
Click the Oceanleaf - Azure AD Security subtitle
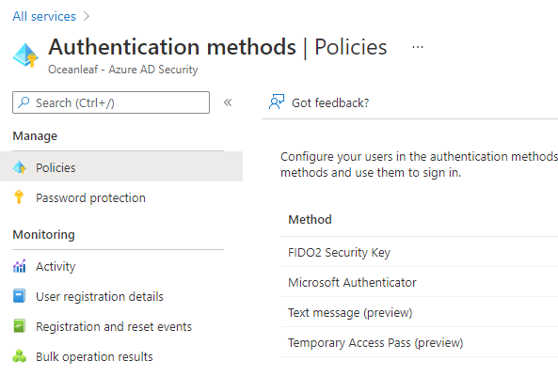[x=122, y=70]
